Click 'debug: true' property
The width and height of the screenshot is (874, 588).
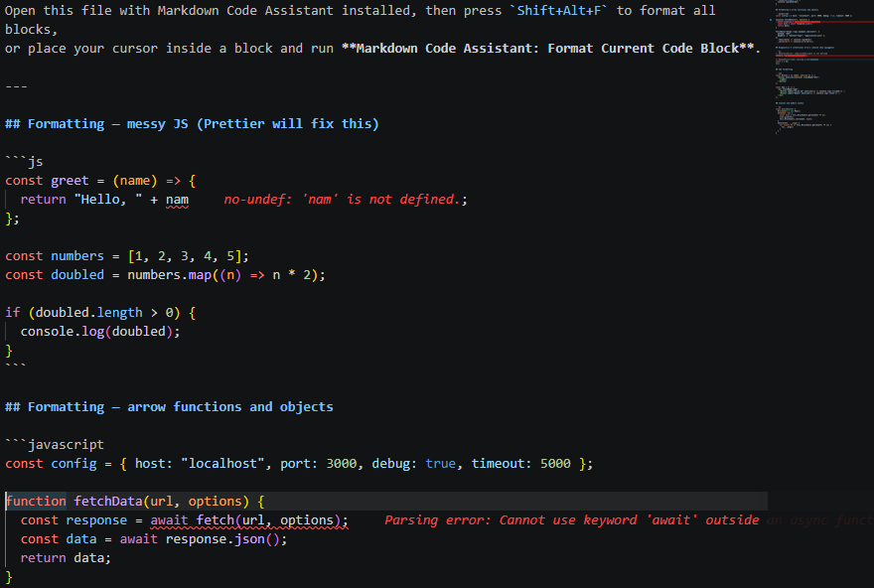click(413, 464)
